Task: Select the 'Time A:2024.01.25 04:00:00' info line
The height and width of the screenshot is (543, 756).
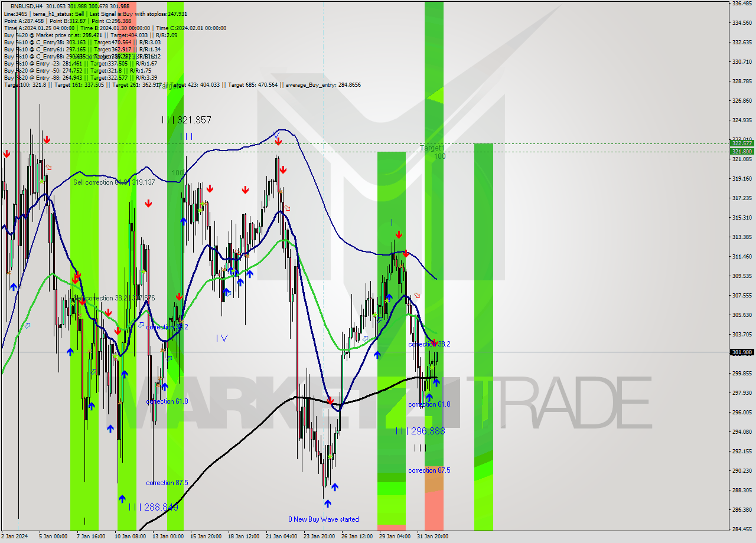Action: pos(115,28)
